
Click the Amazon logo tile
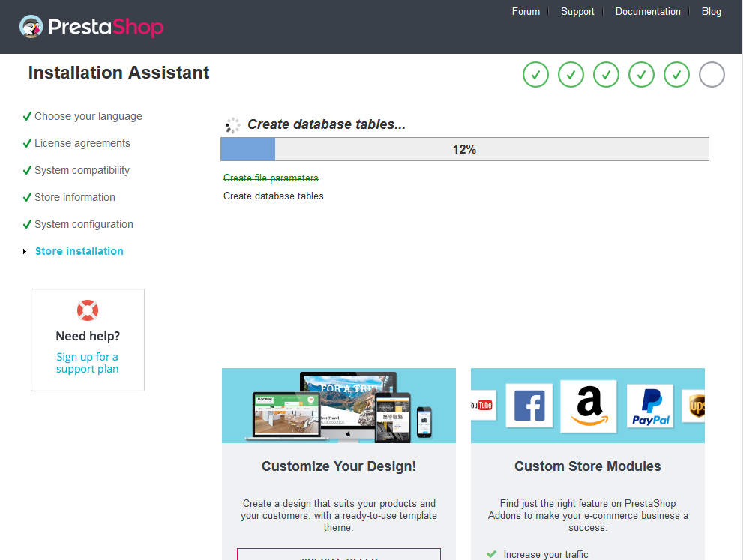[x=589, y=406]
